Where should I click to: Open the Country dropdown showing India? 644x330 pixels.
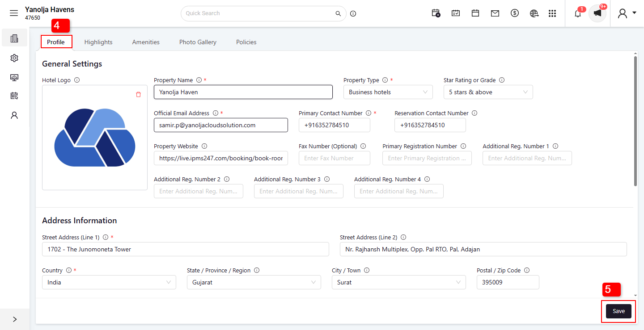109,282
